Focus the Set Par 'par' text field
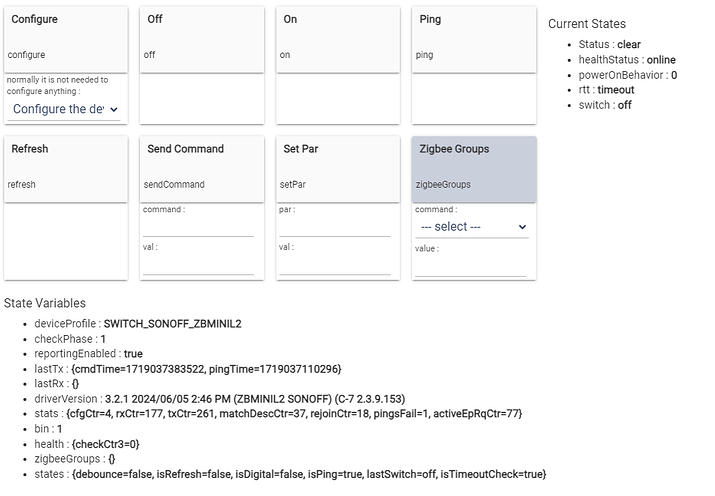The height and width of the screenshot is (496, 715). (x=334, y=227)
